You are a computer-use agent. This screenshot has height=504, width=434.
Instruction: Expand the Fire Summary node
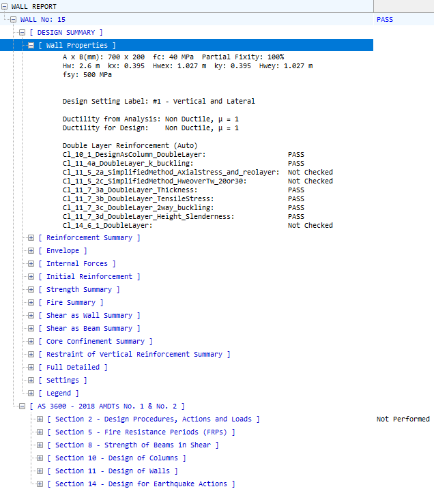[31, 303]
